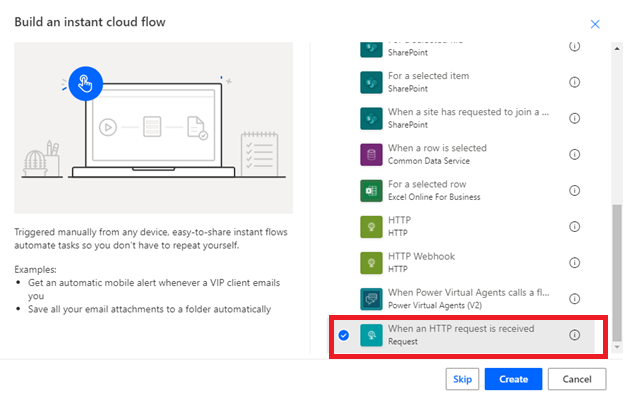Select 'For a selected item' trigger
The image size is (644, 410).
[x=428, y=76]
